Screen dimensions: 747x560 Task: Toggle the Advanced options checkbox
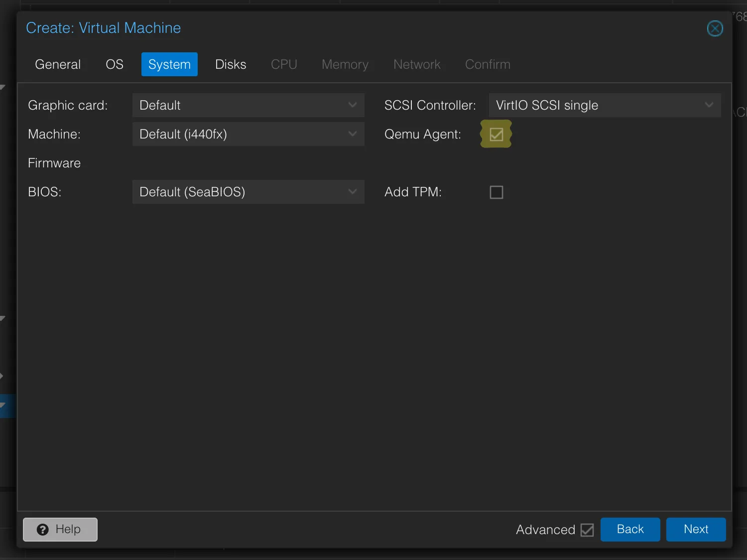click(x=587, y=530)
